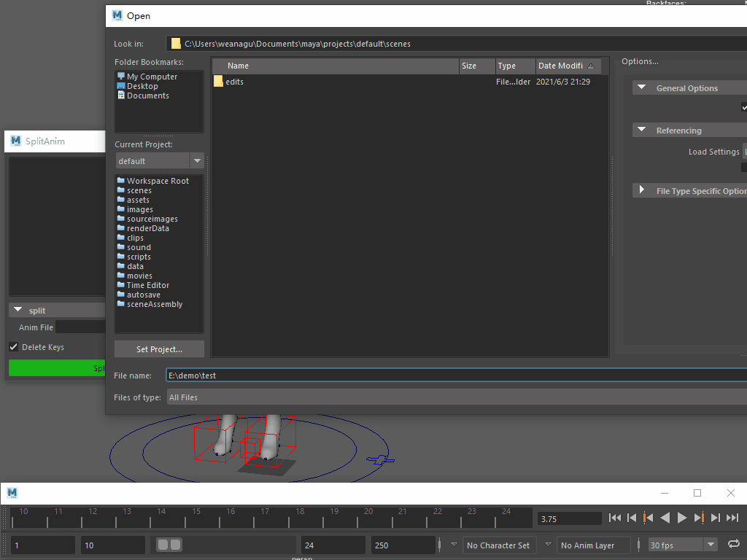Toggle the Delete Keys checkbox
This screenshot has height=560, width=747.
(x=13, y=347)
